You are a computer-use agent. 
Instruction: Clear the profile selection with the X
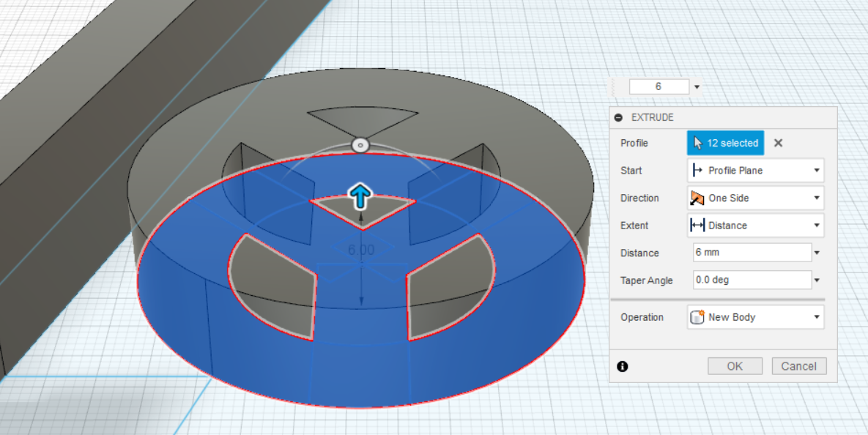click(x=778, y=143)
